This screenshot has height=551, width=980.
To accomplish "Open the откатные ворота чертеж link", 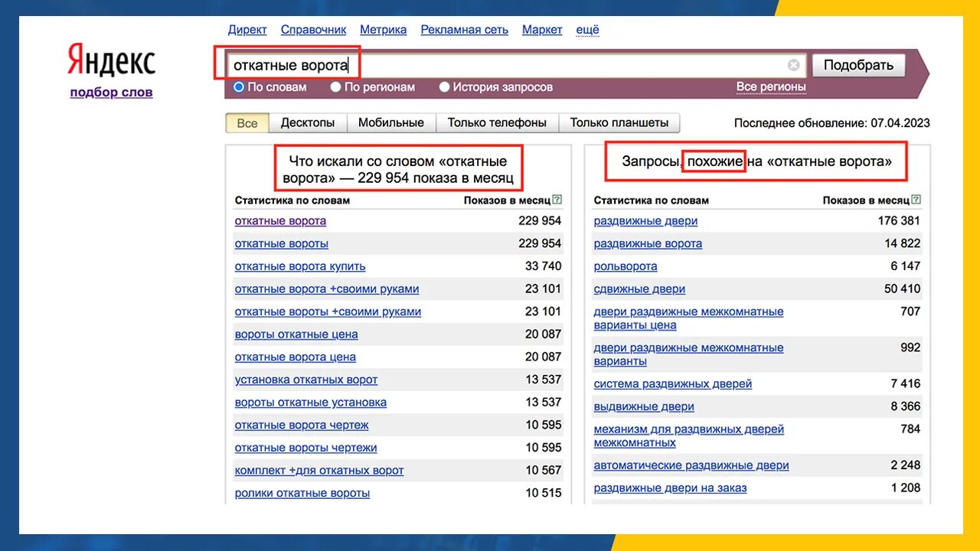I will point(302,425).
